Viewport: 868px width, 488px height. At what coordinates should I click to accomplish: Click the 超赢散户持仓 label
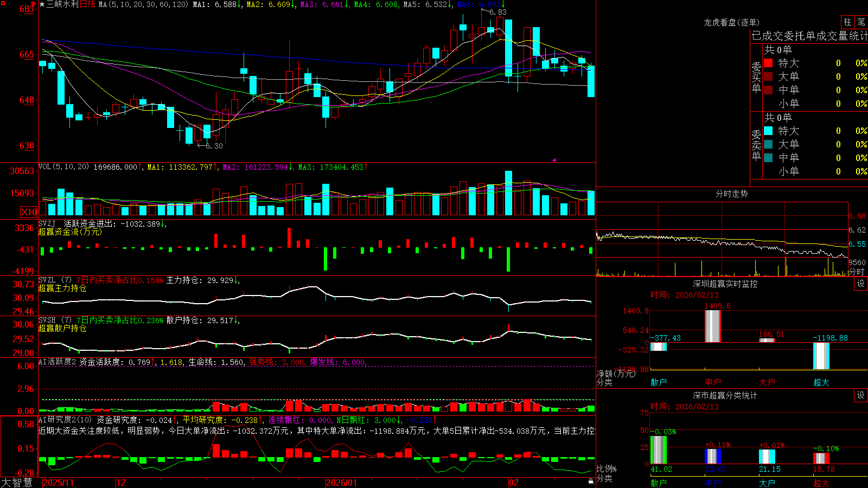(62, 329)
